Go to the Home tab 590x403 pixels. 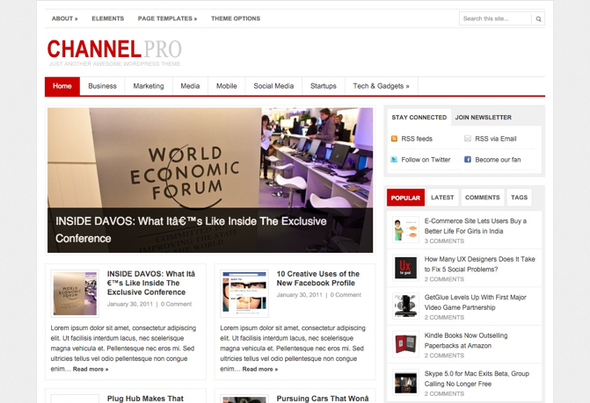pos(62,86)
